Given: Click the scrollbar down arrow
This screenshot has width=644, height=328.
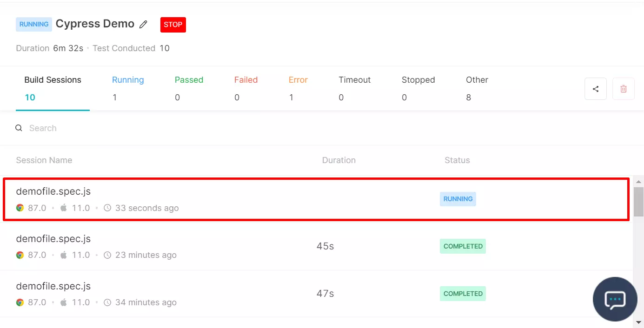Looking at the screenshot, I should pyautogui.click(x=638, y=321).
